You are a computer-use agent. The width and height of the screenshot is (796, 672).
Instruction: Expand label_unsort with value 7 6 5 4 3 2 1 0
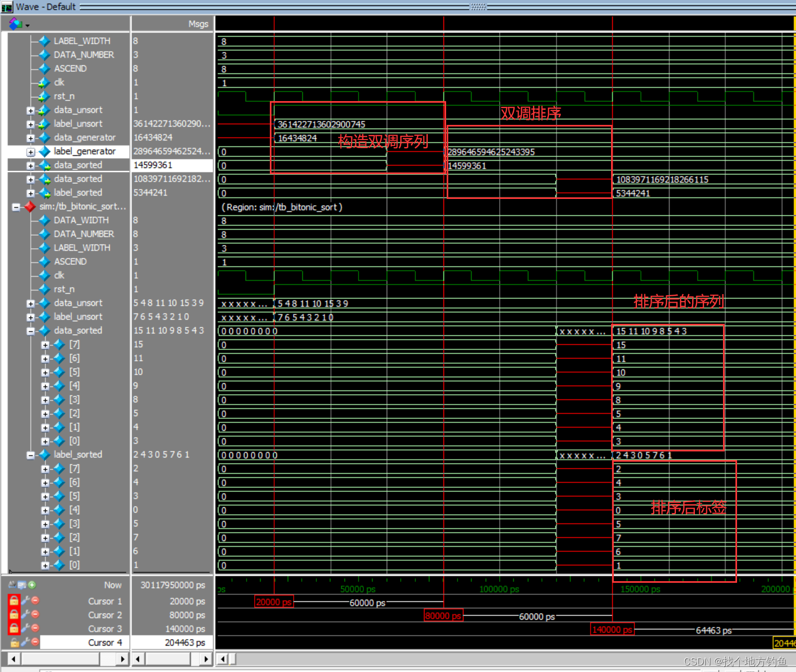(x=30, y=317)
